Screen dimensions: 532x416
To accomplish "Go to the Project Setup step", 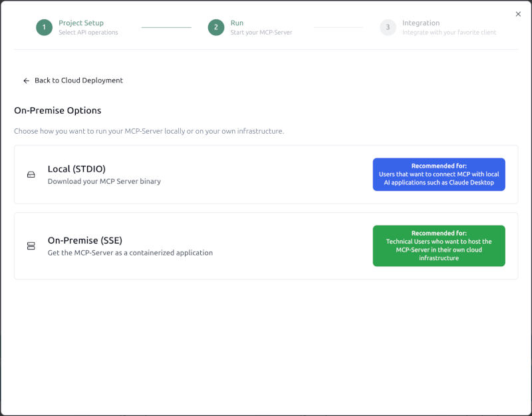I will coord(81,23).
